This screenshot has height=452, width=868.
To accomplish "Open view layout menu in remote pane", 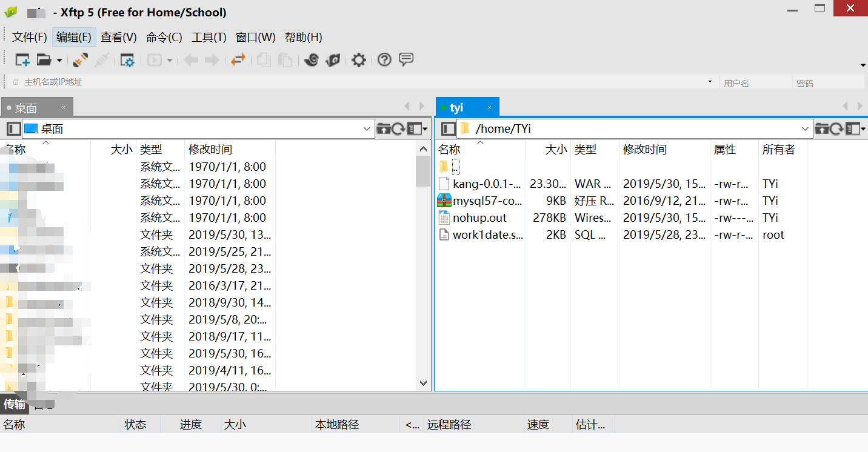I will [856, 128].
